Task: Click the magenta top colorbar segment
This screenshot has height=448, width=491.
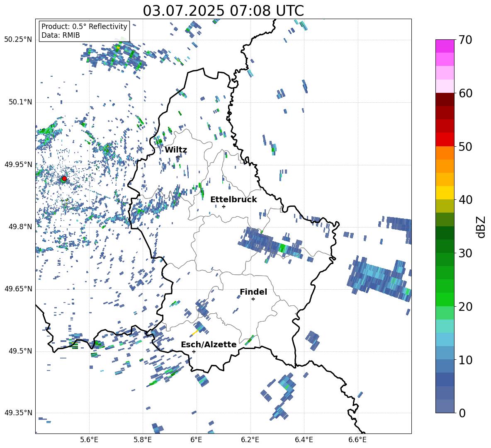Action: pos(445,46)
